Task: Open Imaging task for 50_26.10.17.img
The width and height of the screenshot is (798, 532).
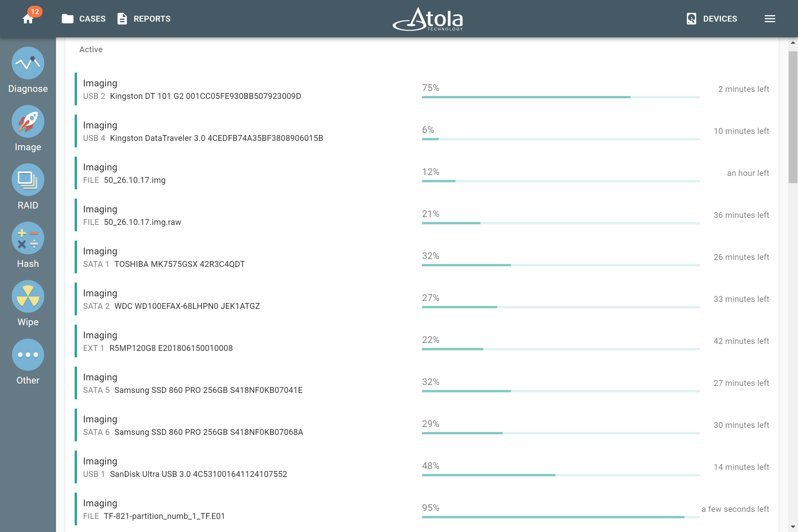Action: [x=422, y=173]
